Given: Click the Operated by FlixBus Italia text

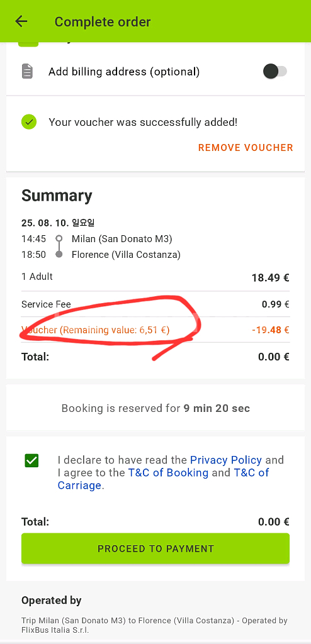Looking at the screenshot, I should tap(154, 625).
